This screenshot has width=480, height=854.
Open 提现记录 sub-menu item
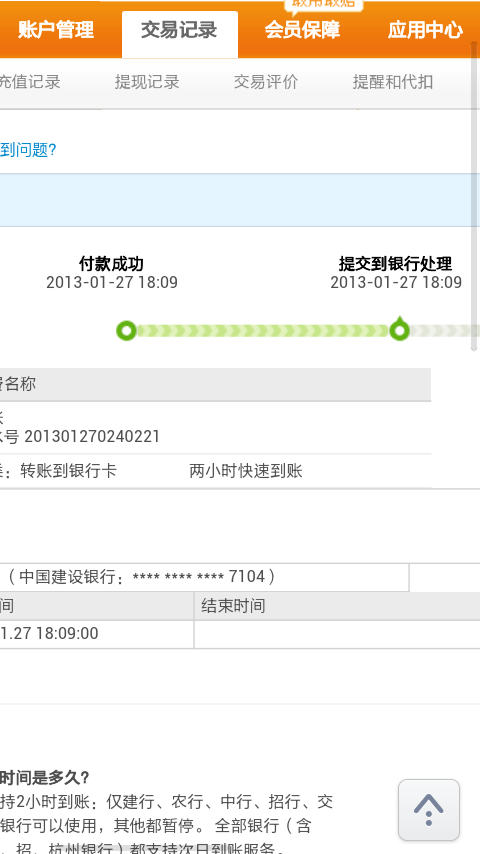pyautogui.click(x=147, y=82)
